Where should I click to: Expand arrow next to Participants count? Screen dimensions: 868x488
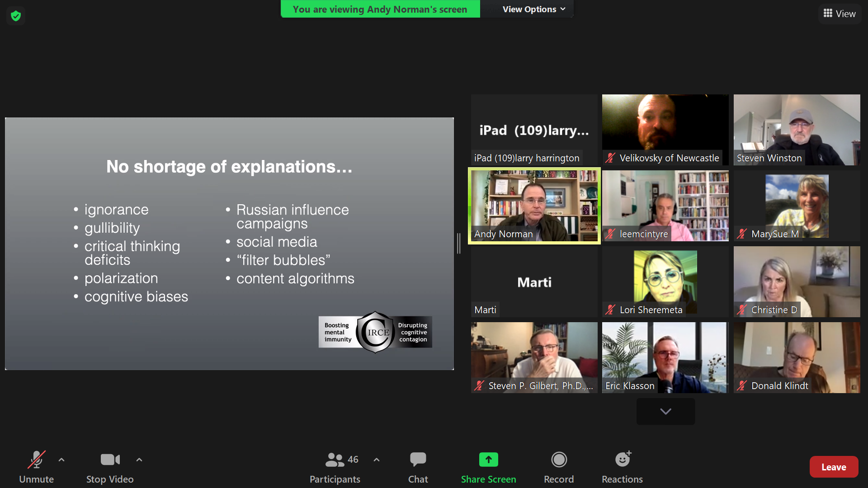click(x=377, y=460)
